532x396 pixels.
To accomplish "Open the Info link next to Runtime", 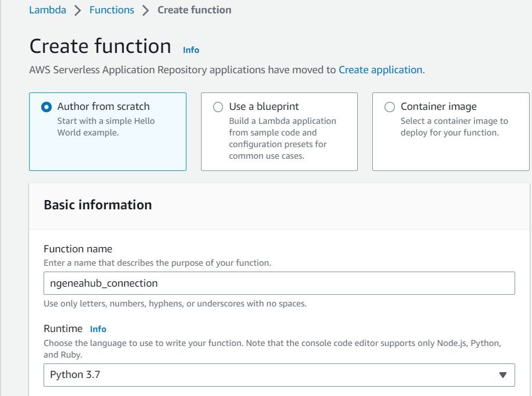I will coord(98,329).
